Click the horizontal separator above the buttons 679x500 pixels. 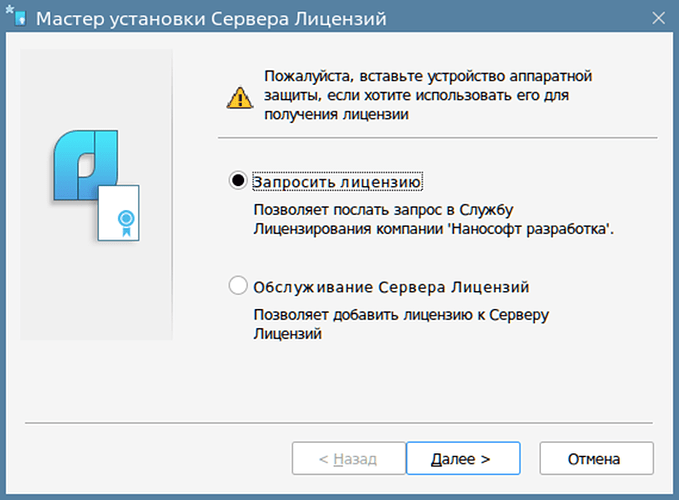(339, 423)
